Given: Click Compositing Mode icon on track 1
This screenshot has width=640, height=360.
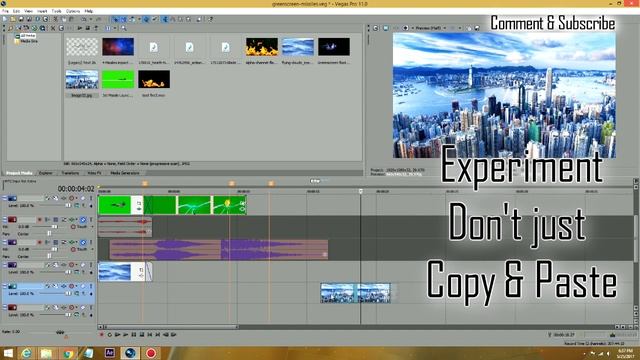Looking at the screenshot, I should click(x=77, y=205).
